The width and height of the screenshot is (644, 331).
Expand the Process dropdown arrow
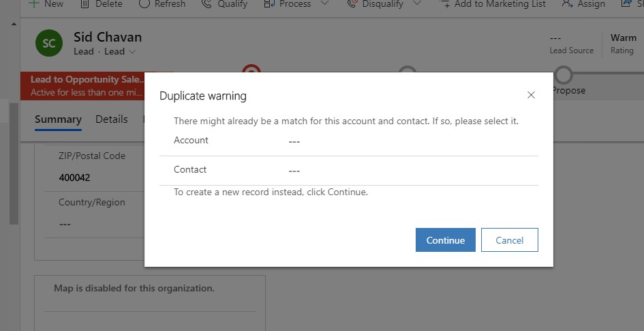(324, 3)
